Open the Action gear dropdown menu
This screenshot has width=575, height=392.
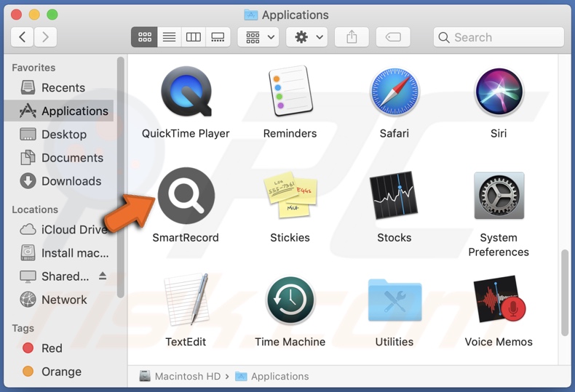[x=307, y=37]
